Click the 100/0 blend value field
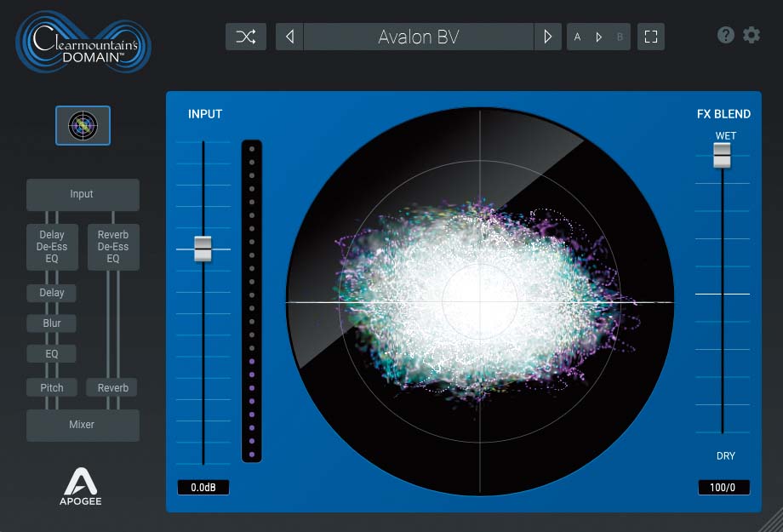 [x=723, y=488]
